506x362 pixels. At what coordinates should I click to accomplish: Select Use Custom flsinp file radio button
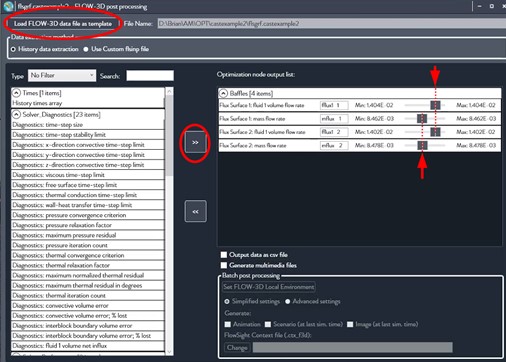pos(86,49)
